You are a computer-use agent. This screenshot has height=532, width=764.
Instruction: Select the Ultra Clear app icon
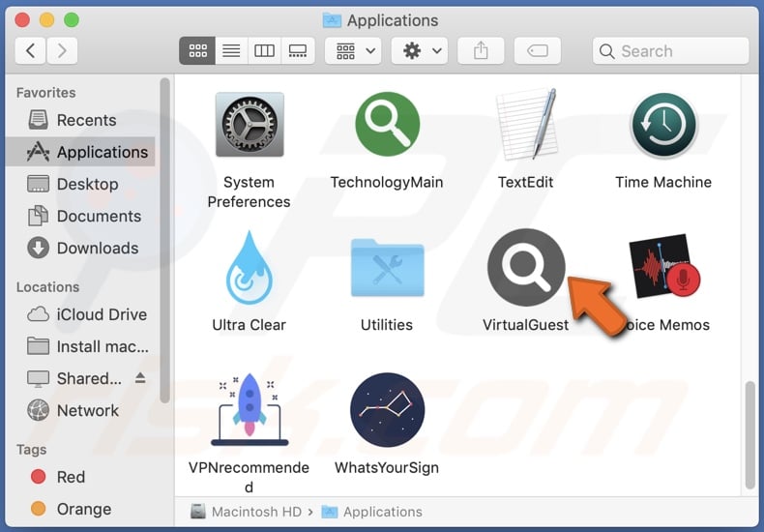250,268
